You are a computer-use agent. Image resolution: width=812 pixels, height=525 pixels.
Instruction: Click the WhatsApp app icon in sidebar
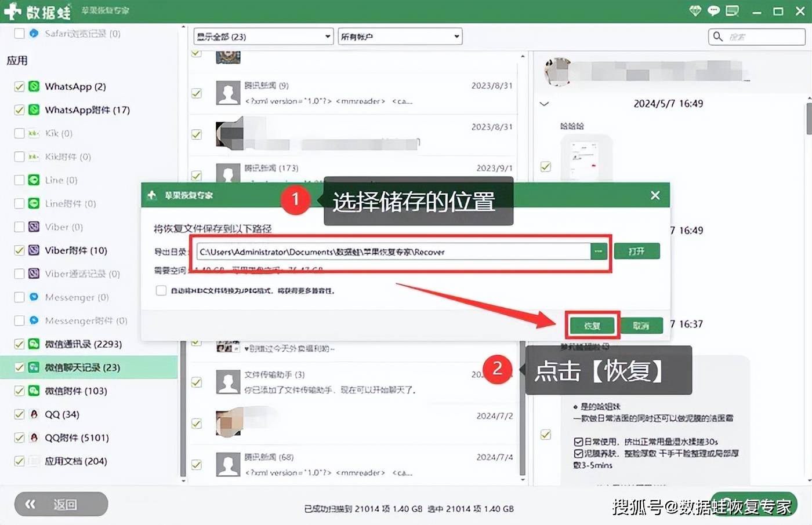pos(34,86)
